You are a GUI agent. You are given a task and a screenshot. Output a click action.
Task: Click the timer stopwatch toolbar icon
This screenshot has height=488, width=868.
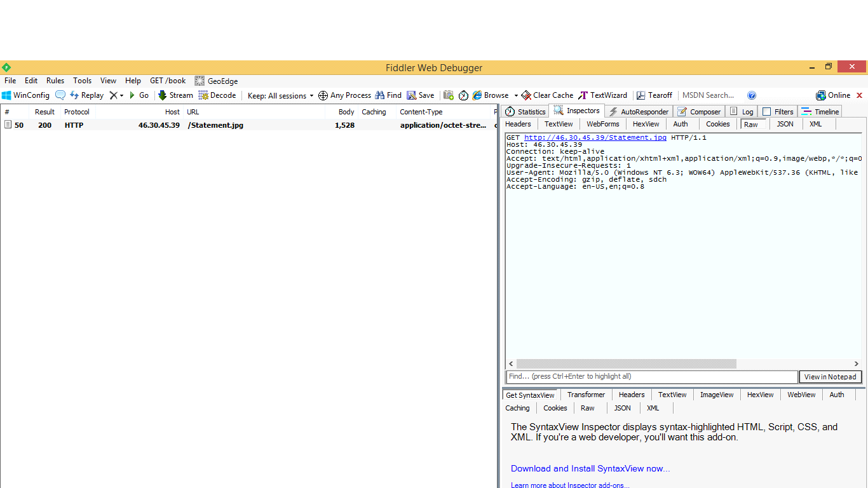[x=463, y=95]
